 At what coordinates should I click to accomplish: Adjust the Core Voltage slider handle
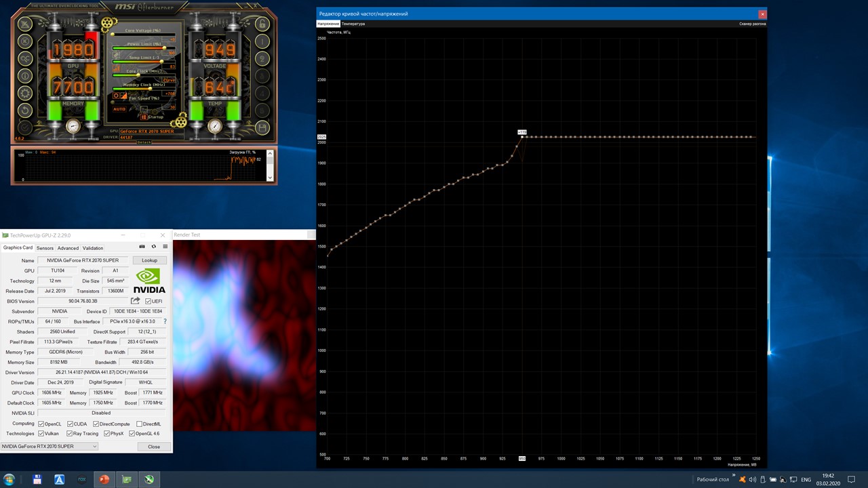[113, 34]
